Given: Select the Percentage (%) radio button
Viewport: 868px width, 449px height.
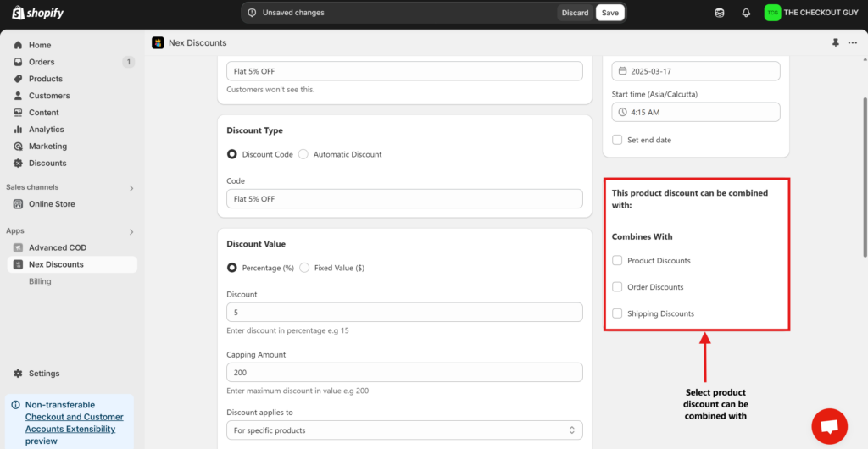Looking at the screenshot, I should [x=232, y=268].
